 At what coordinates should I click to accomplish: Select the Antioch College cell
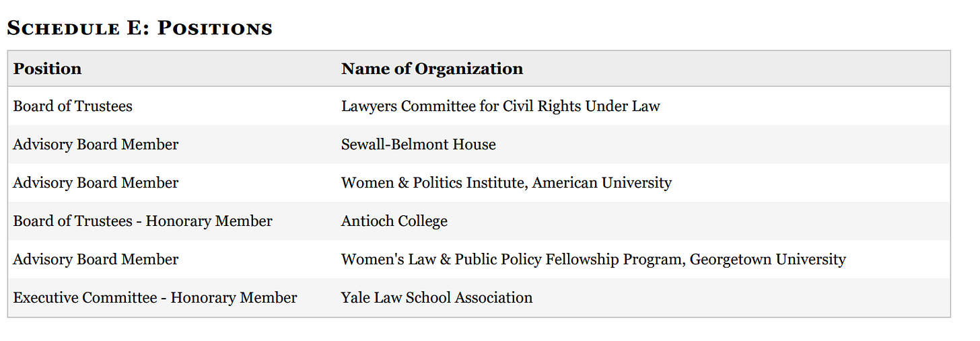tap(394, 221)
